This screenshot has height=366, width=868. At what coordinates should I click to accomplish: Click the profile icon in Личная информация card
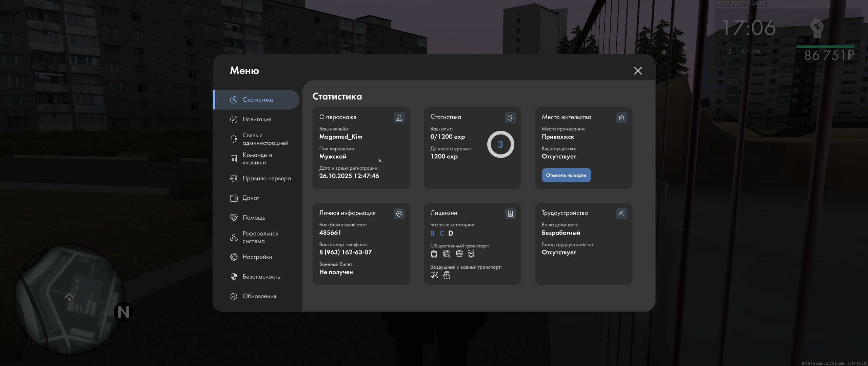399,213
